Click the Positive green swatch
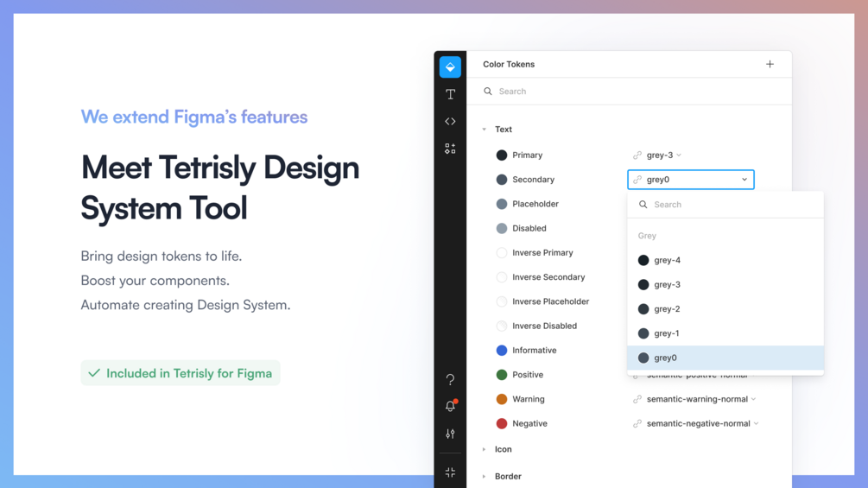This screenshot has height=488, width=868. (x=502, y=375)
